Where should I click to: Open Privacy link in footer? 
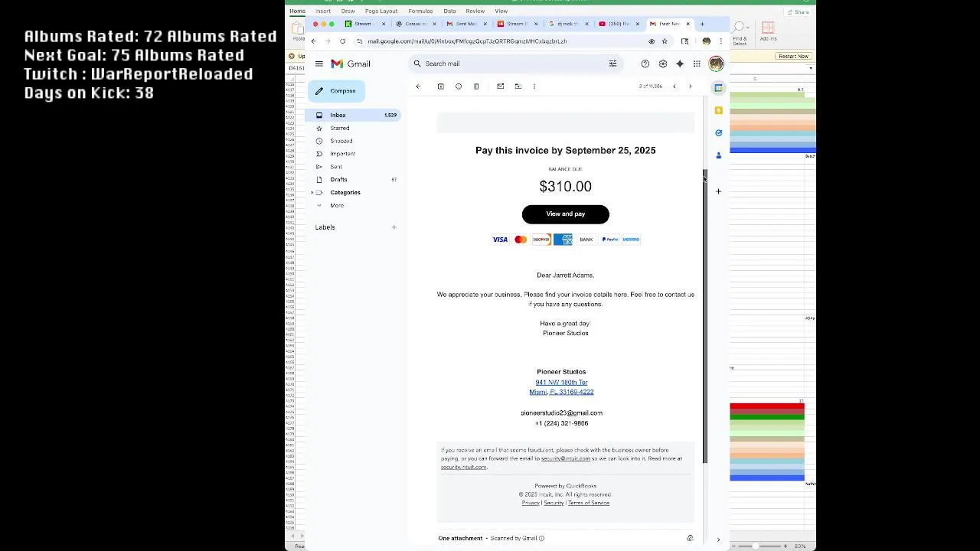coord(531,504)
